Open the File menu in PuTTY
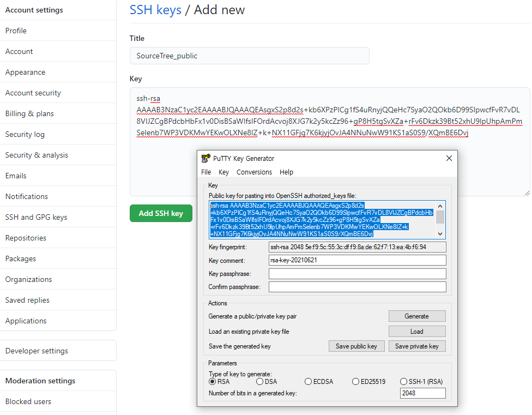This screenshot has height=415, width=532. pyautogui.click(x=206, y=172)
